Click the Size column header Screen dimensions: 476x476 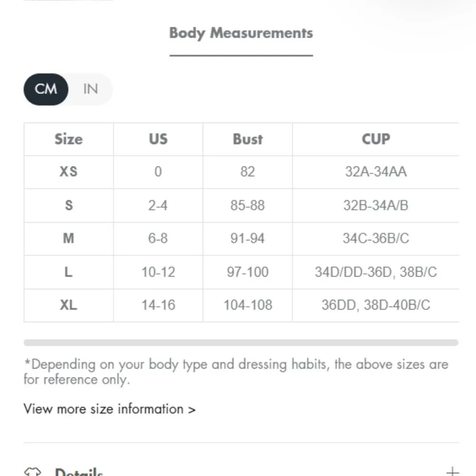point(69,139)
